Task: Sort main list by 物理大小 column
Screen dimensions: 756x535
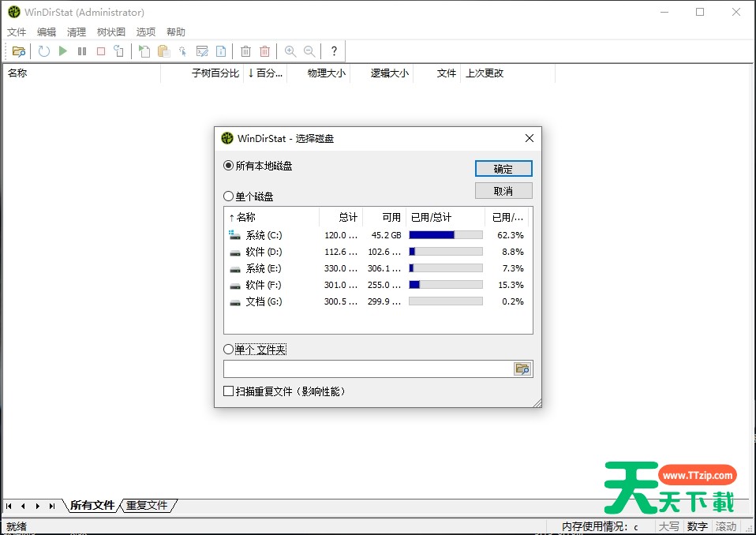Action: (x=318, y=73)
